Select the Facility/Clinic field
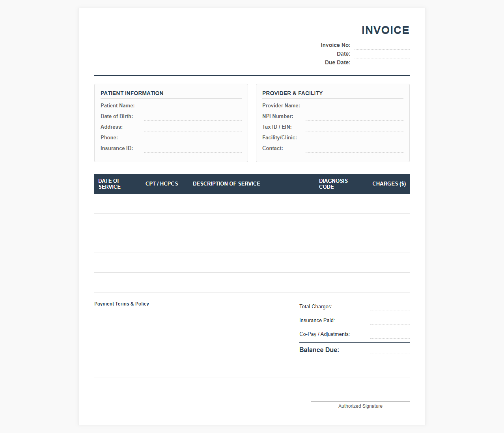Viewport: 504px width, 433px height. coord(354,138)
